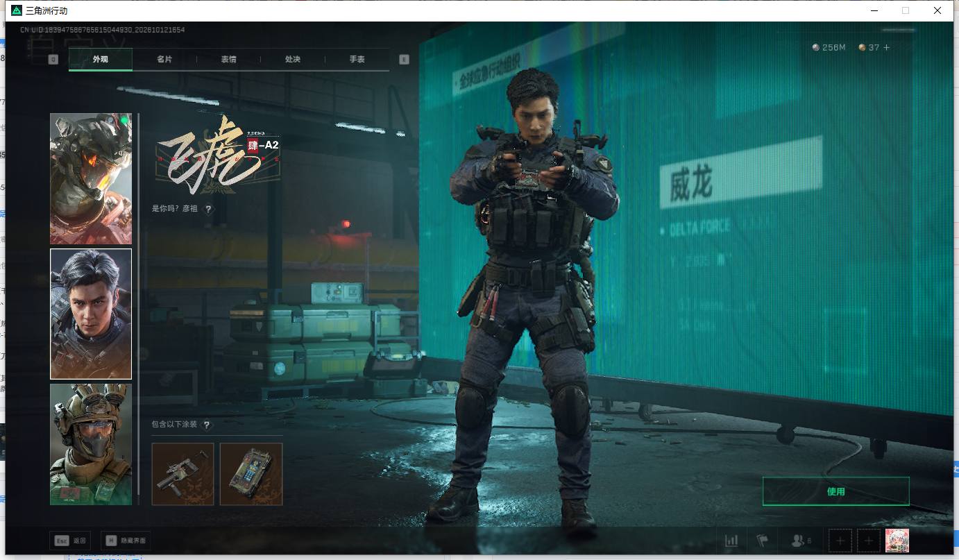Open the 手表 tab
Screen dimensions: 959x560
click(357, 60)
